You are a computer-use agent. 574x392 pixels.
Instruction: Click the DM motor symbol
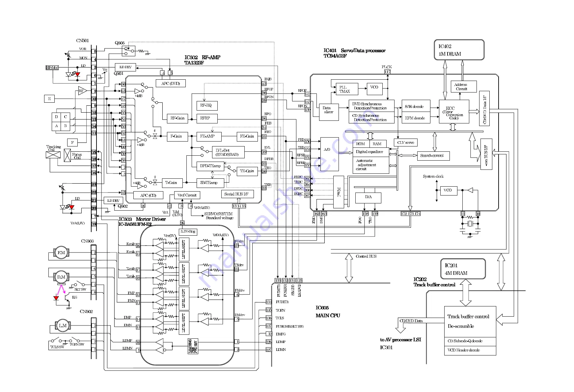(61, 277)
